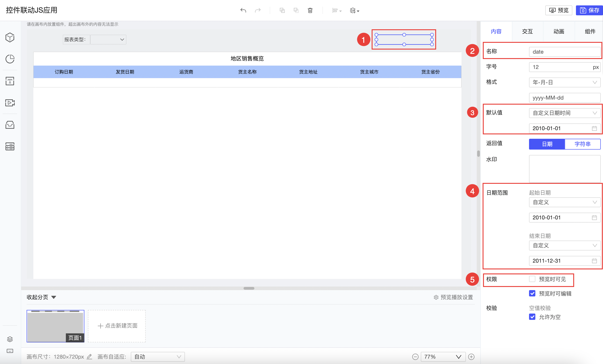The height and width of the screenshot is (364, 603).
Task: Click pencil icon to edit canvas size
Action: [x=89, y=357]
